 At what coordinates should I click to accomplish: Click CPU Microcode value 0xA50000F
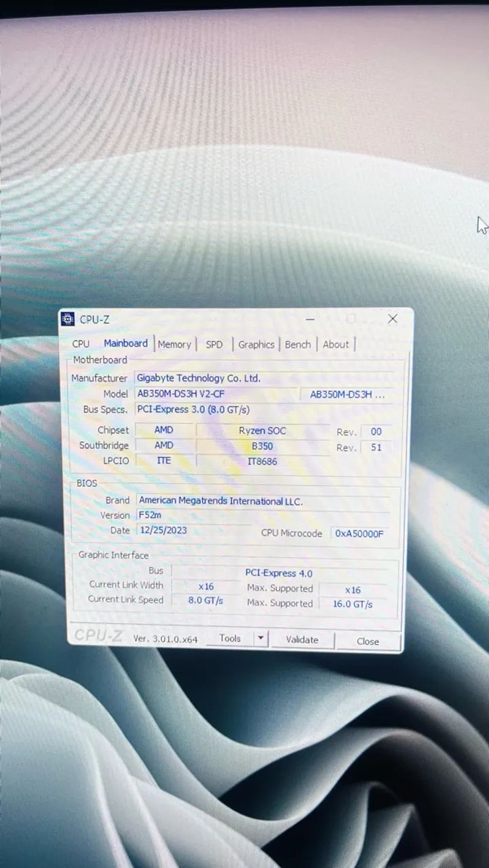click(x=359, y=534)
